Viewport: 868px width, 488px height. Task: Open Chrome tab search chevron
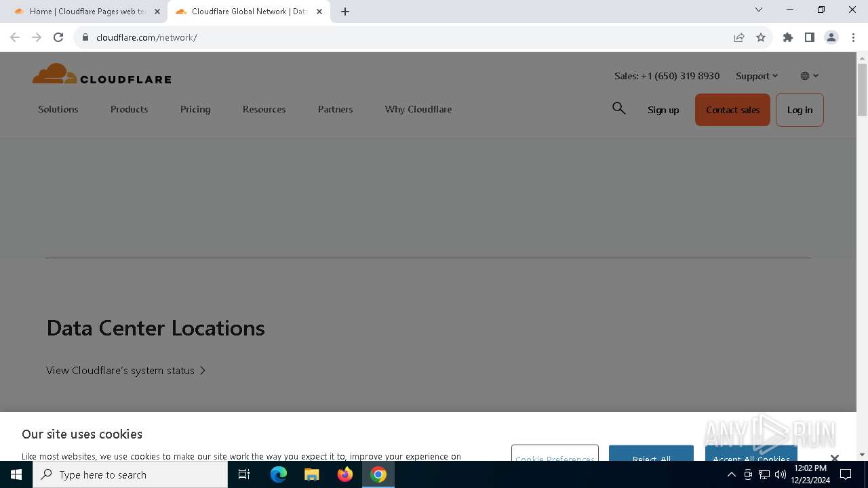click(759, 10)
